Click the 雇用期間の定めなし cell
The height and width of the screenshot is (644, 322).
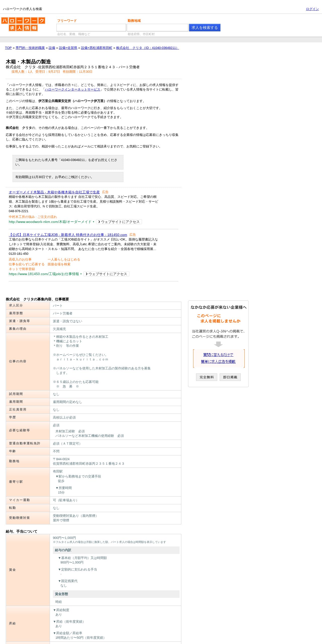(115, 402)
